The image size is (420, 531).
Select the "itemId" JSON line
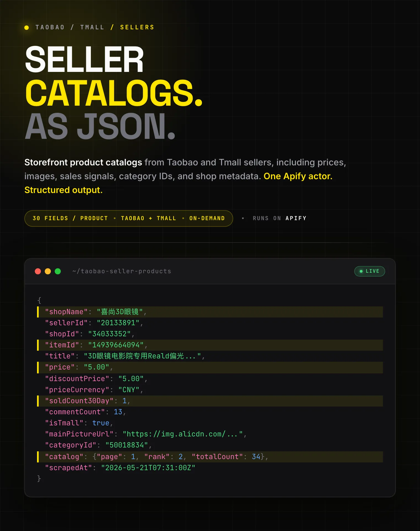(210, 345)
